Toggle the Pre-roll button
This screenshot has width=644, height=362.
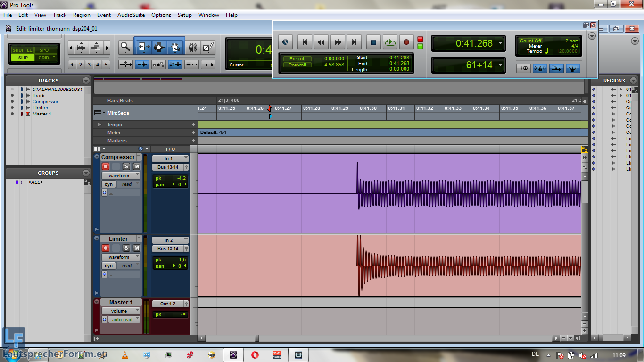[297, 59]
